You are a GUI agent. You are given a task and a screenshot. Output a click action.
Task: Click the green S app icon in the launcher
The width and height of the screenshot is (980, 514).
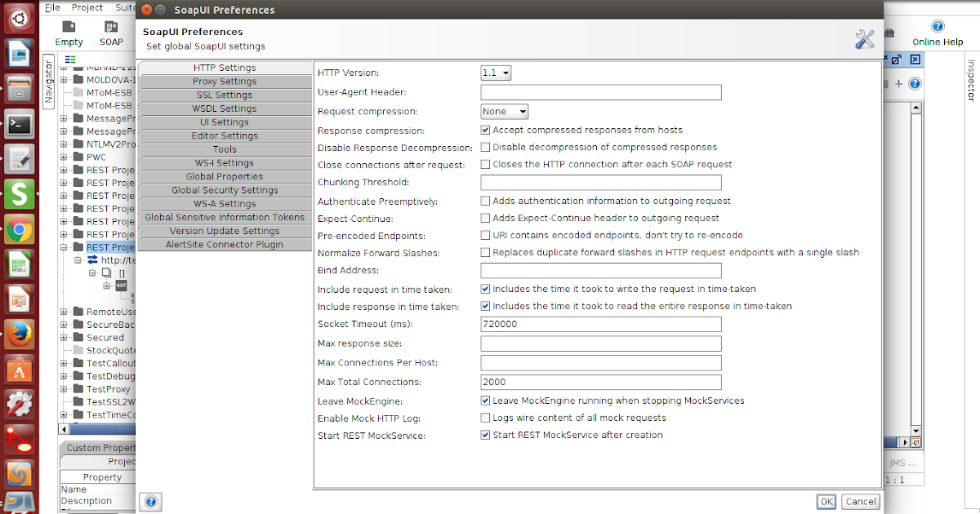click(19, 194)
